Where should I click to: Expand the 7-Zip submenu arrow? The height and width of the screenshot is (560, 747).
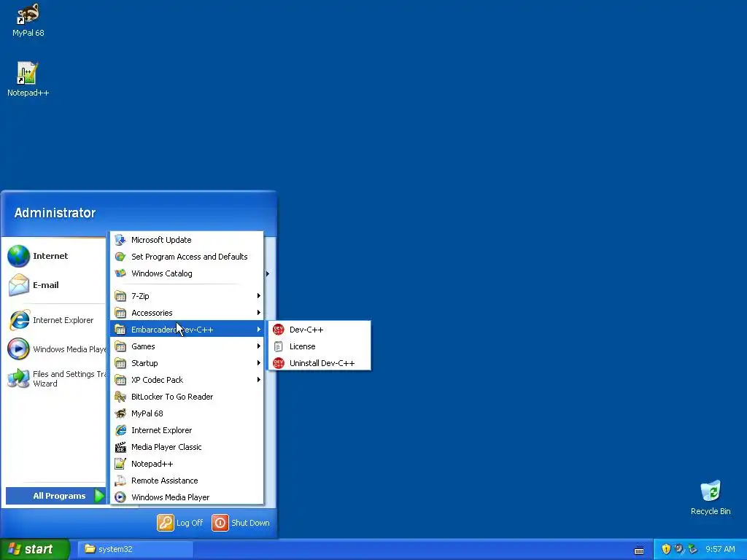[259, 296]
